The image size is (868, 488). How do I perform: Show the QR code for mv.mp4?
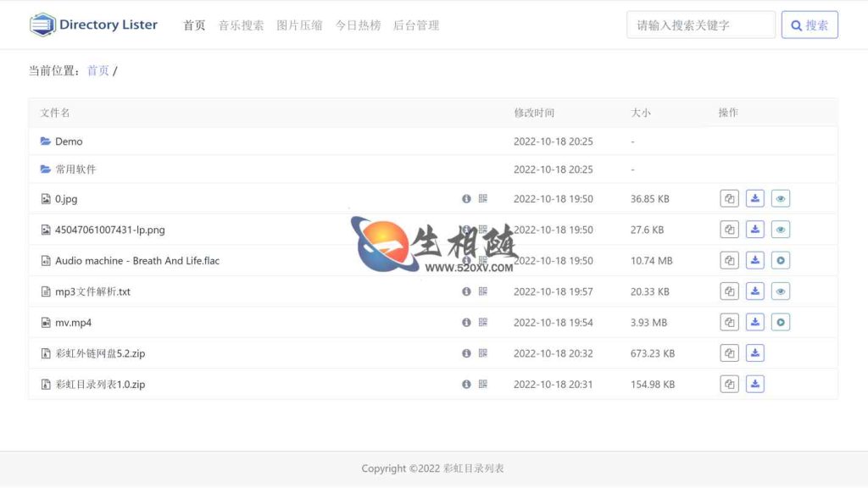483,323
